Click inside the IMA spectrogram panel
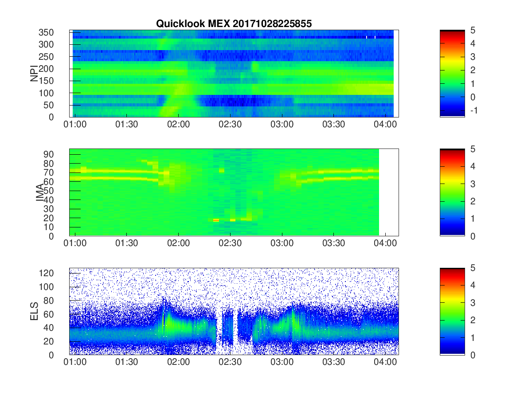The image size is (532, 399). click(x=234, y=192)
